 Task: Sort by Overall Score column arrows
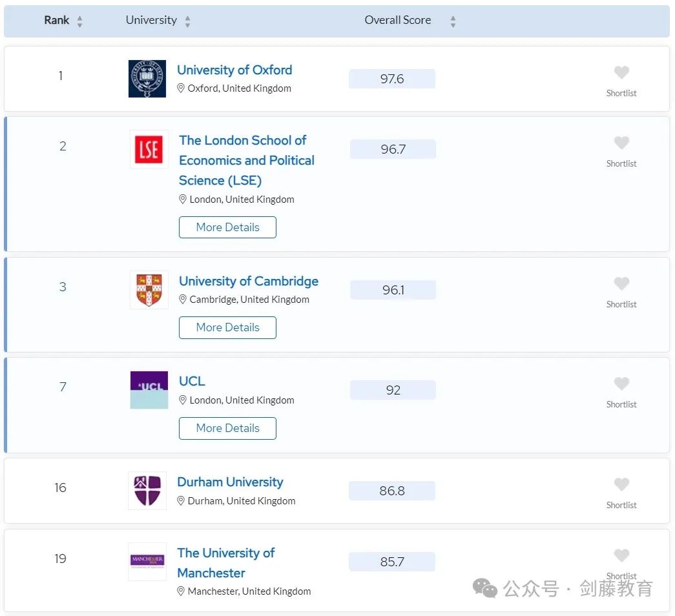coord(453,21)
